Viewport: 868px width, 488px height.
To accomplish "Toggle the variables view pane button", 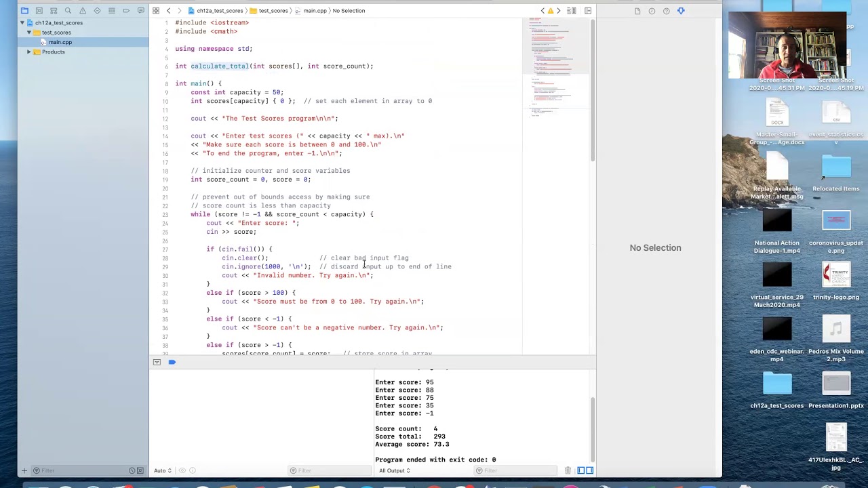I will pos(581,470).
